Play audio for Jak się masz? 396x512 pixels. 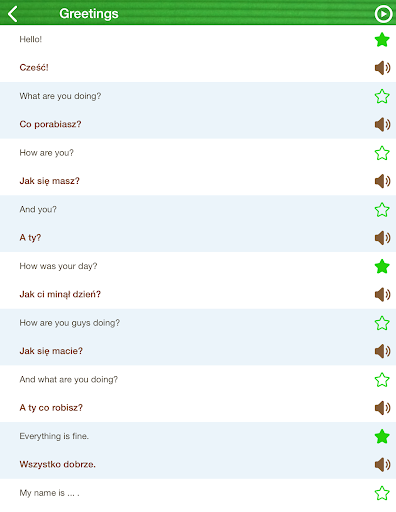coord(382,181)
